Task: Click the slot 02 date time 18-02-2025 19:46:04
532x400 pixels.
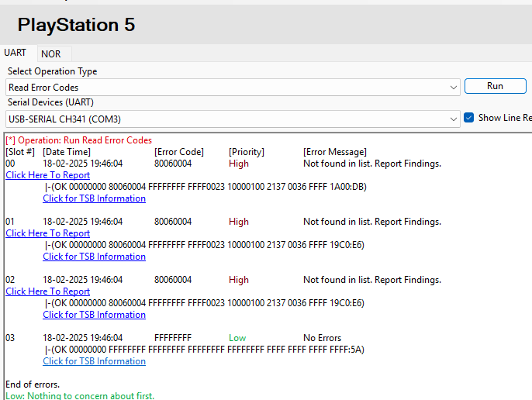Action: pos(83,280)
